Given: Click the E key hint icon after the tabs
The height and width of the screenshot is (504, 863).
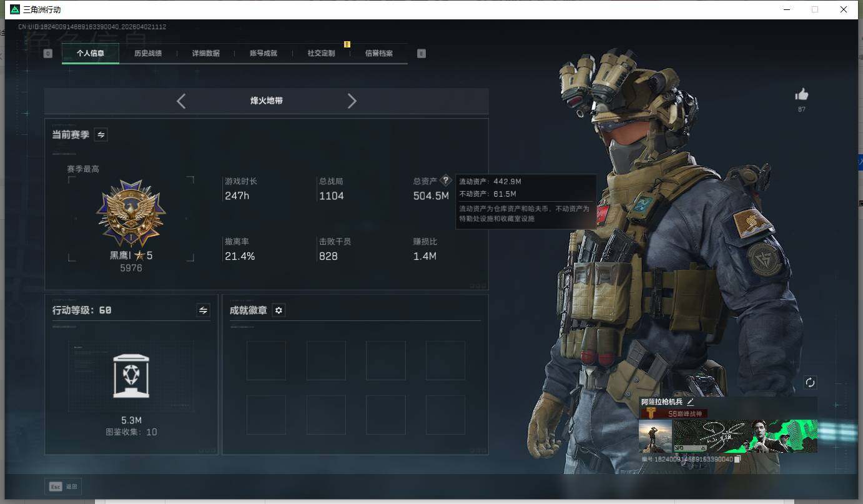Looking at the screenshot, I should coord(422,54).
